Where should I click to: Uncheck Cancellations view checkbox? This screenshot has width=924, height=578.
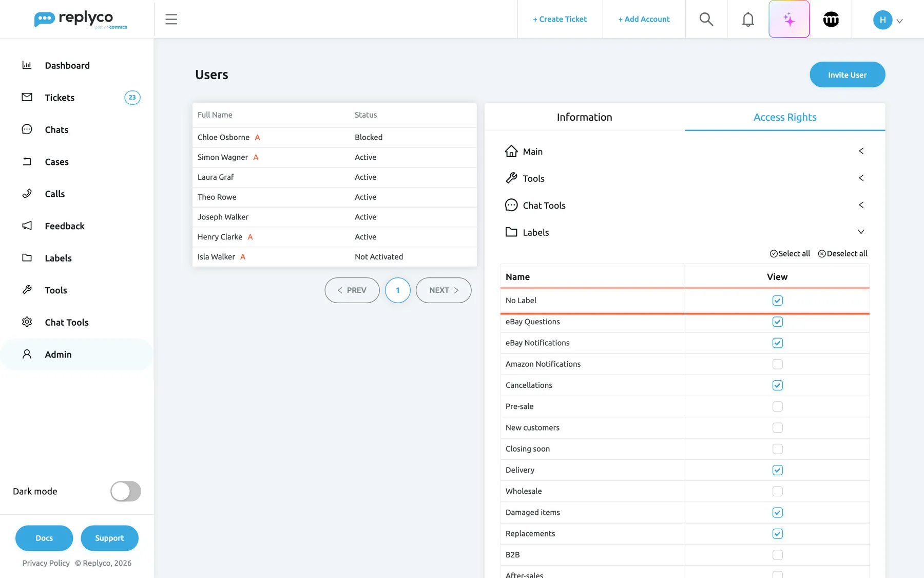[777, 385]
